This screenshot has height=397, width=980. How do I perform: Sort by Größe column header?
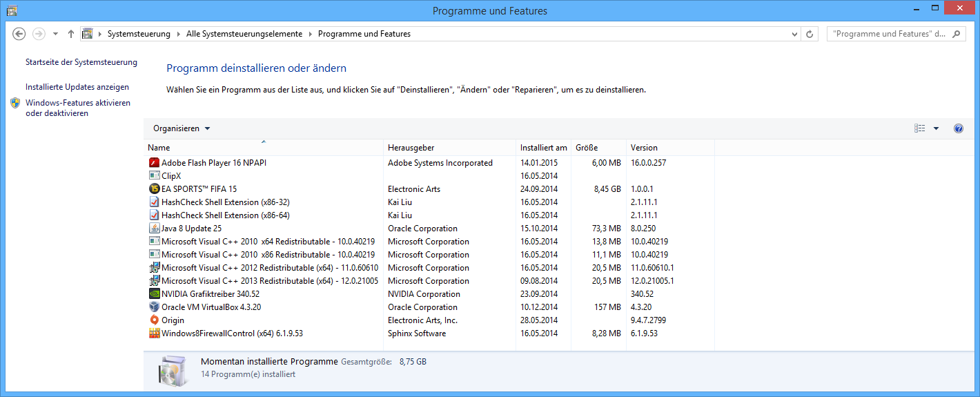pos(599,148)
